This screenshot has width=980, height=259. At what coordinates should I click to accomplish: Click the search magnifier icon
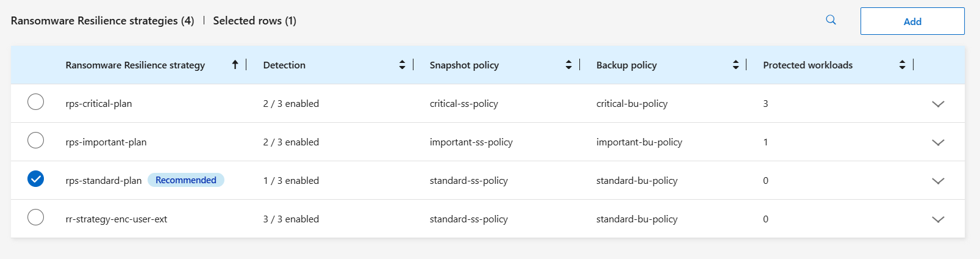click(831, 20)
